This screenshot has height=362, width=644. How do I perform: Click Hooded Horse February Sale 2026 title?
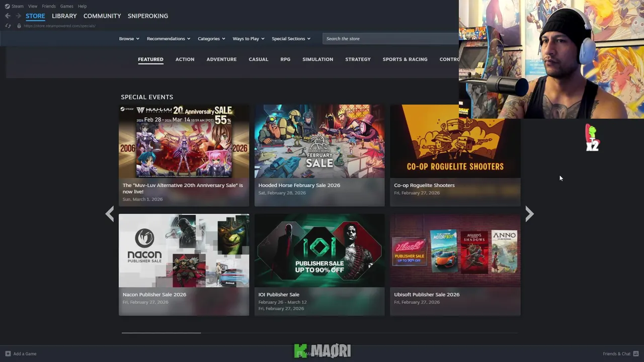(x=299, y=185)
